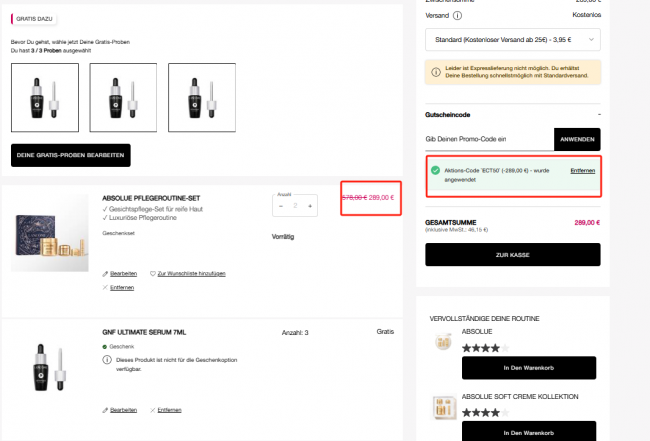The width and height of the screenshot is (650, 441).
Task: Open the Absolue Pflegeroutine-Set product image
Action: 50,233
